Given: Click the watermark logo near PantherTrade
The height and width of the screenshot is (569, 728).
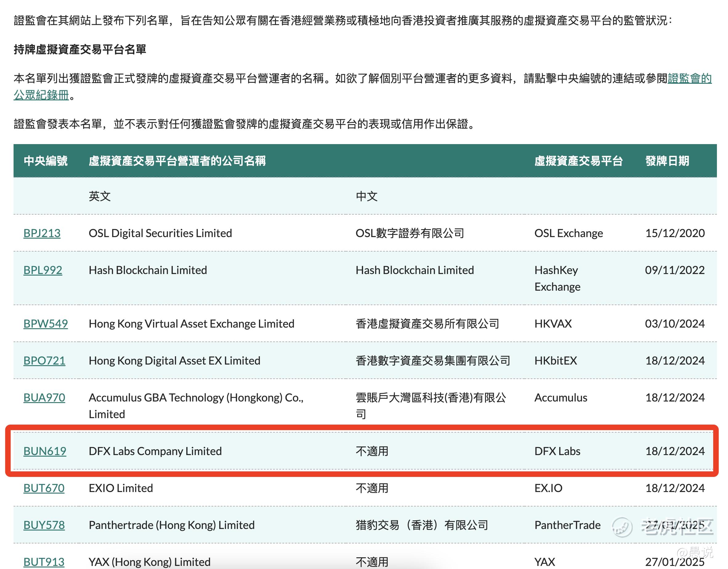Looking at the screenshot, I should click(x=622, y=527).
